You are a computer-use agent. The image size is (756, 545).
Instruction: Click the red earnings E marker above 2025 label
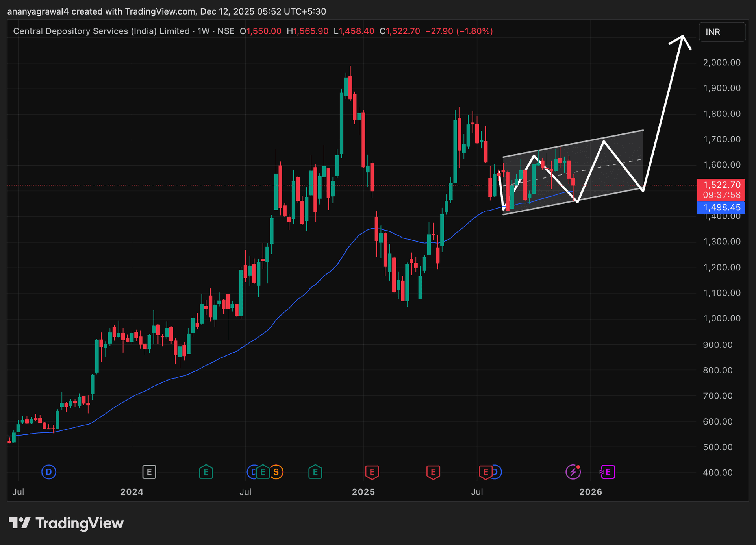372,472
